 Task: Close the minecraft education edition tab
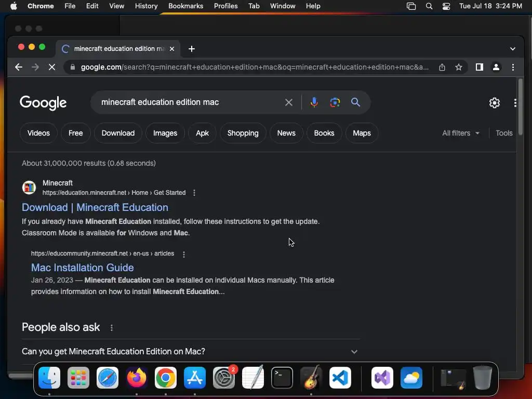point(172,49)
